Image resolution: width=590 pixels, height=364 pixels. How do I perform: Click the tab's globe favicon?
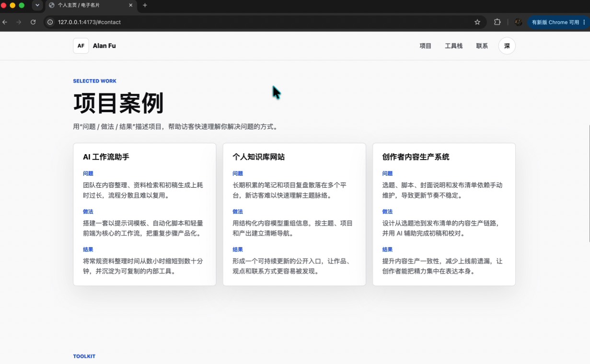[x=52, y=5]
